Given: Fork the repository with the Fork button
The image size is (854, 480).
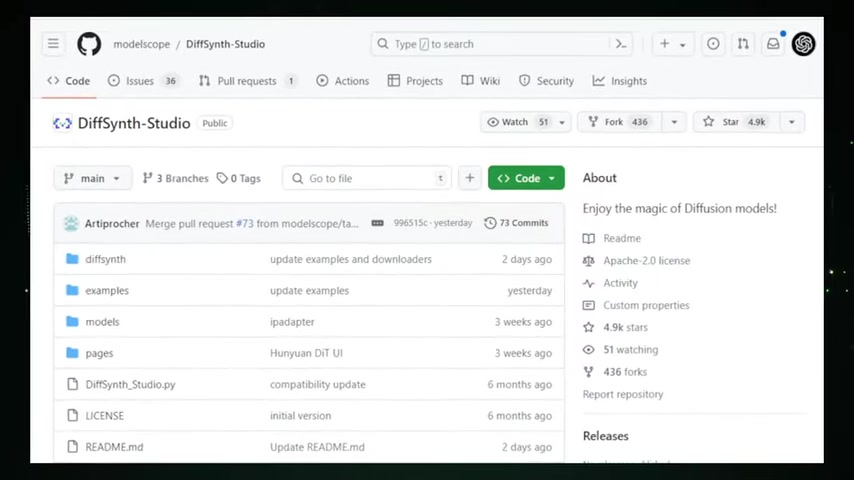Looking at the screenshot, I should tap(620, 122).
